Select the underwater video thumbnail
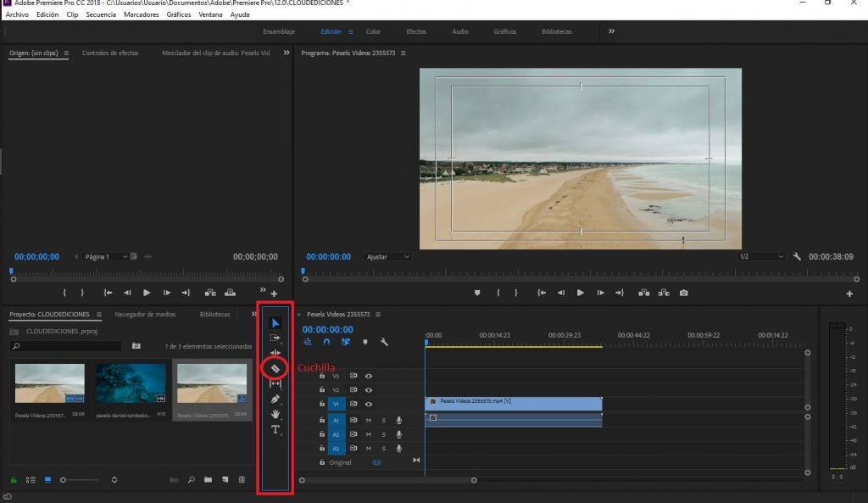868x503 pixels. [131, 384]
